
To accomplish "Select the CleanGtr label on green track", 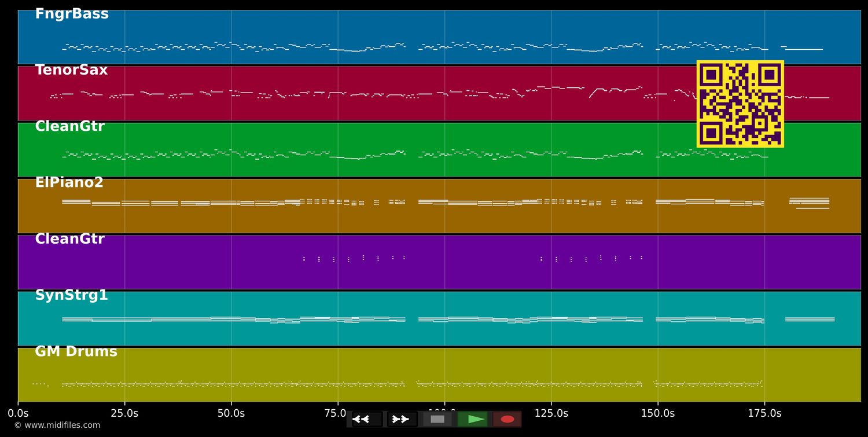I will click(69, 127).
